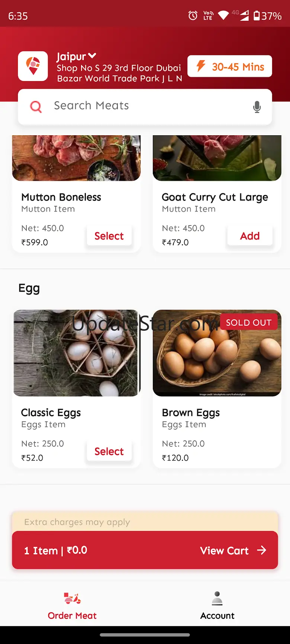Open the Brown Eggs product image
This screenshot has width=290, height=644.
(217, 353)
